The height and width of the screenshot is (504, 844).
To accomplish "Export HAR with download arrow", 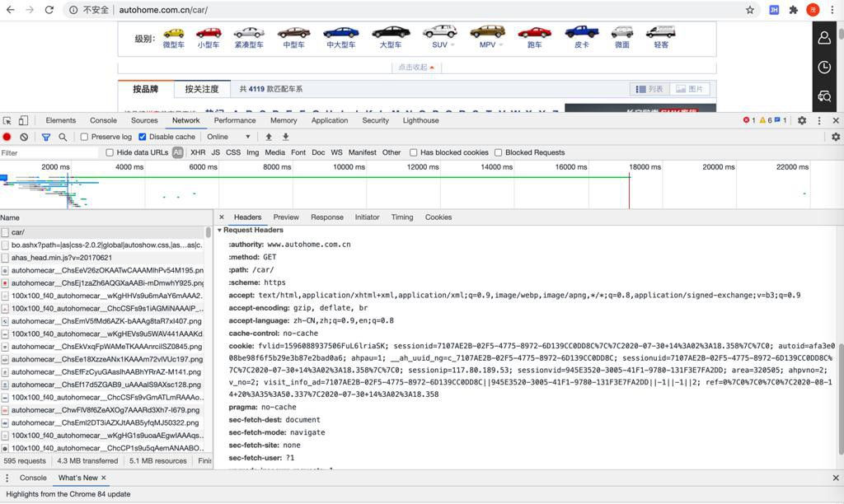I will pyautogui.click(x=286, y=137).
